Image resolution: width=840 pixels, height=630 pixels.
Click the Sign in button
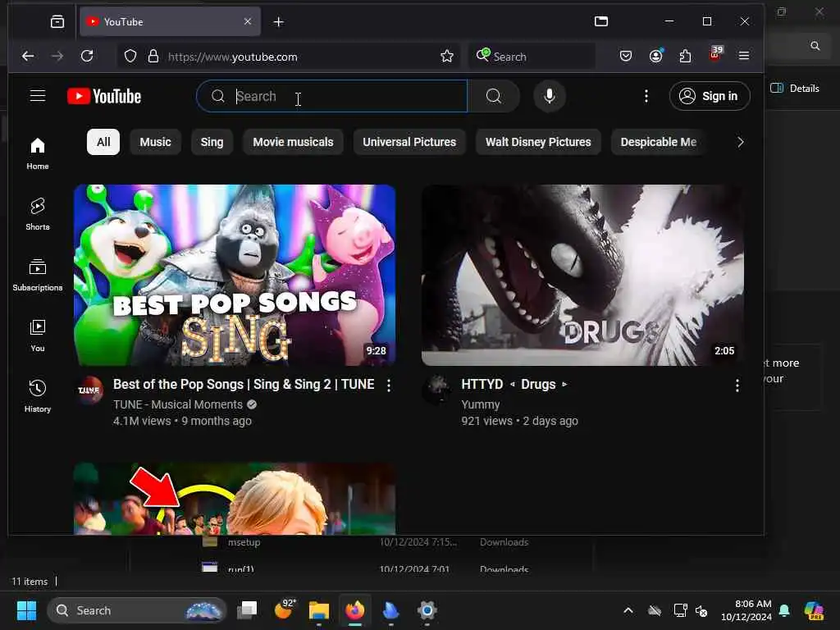tap(710, 96)
